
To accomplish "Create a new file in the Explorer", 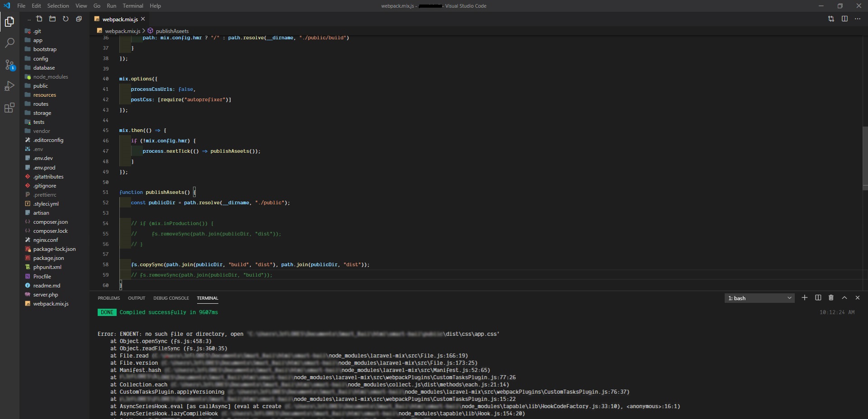I will pos(39,19).
